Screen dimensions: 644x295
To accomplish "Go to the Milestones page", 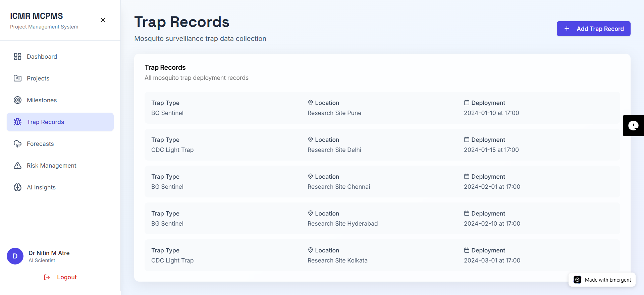I will tap(42, 100).
